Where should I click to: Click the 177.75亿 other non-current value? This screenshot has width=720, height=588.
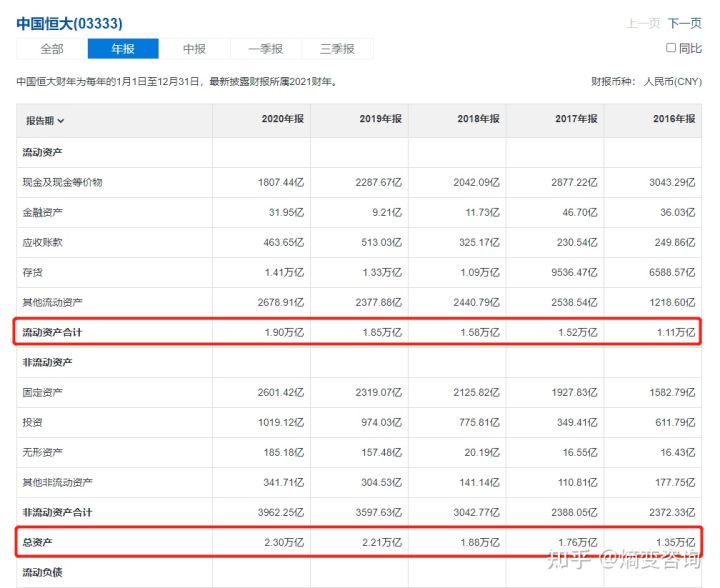pyautogui.click(x=675, y=482)
